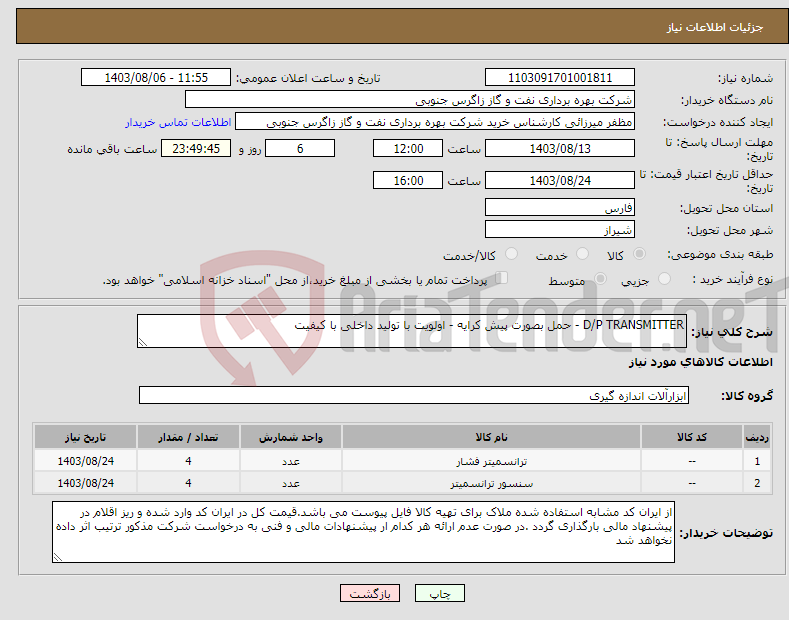Viewport: 789px width, 620px height.
Task: Click the page title جزئیات اطلاعات نیاز
Action: [x=715, y=27]
